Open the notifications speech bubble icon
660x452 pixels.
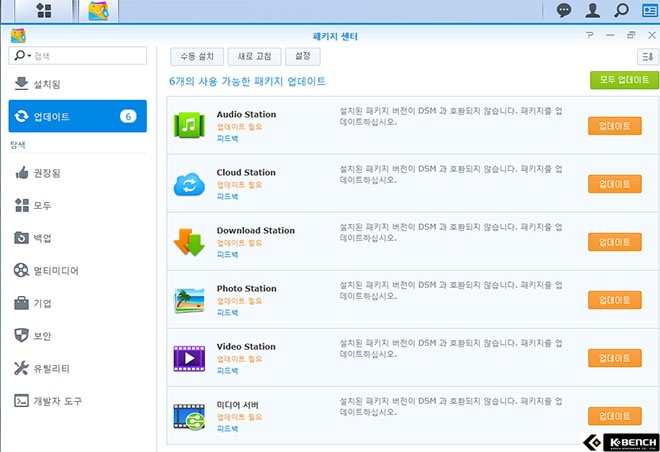[564, 10]
